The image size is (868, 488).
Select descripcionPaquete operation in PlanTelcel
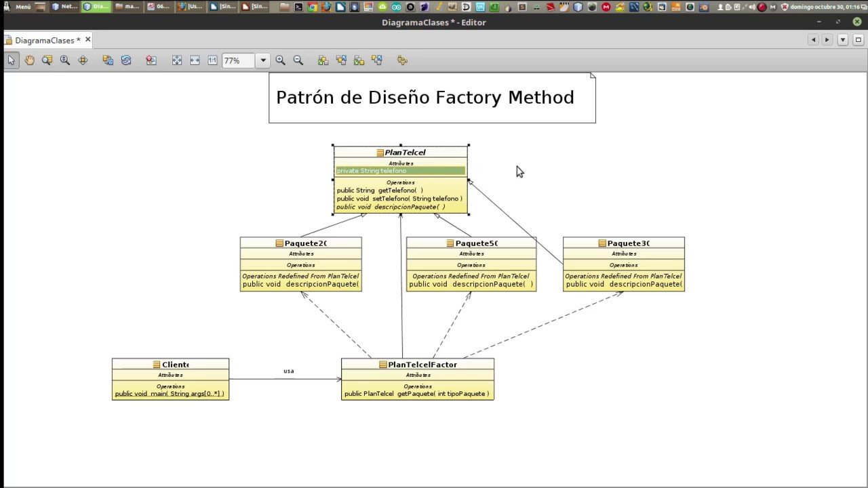391,207
